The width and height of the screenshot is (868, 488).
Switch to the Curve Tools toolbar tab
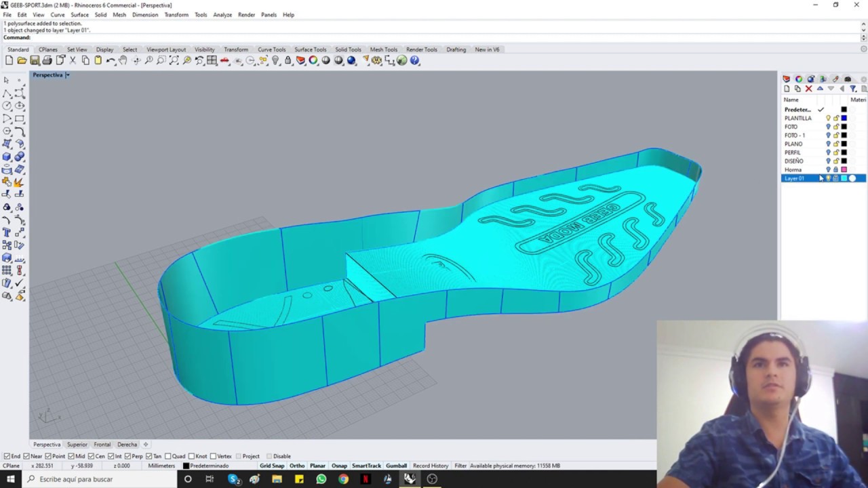click(271, 49)
